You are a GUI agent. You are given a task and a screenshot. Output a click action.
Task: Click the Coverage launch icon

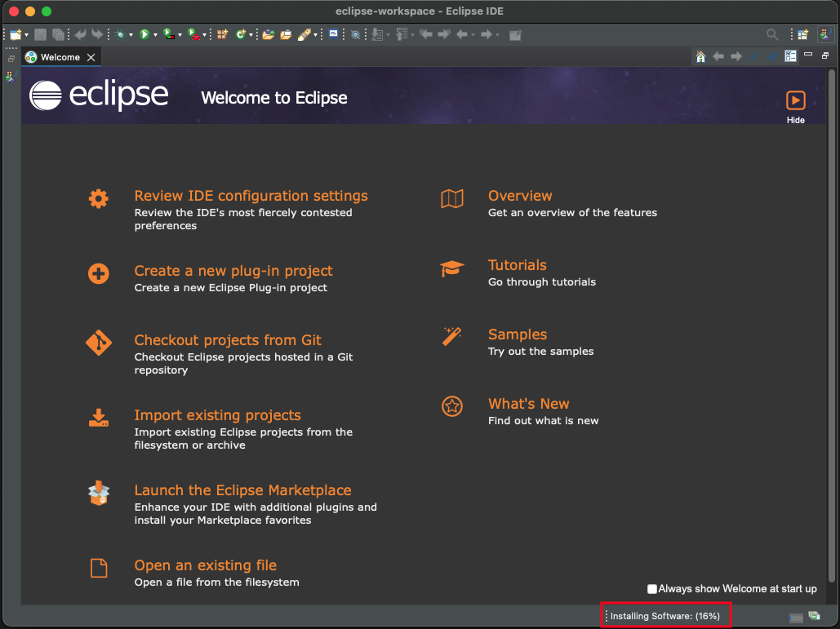[x=169, y=35]
